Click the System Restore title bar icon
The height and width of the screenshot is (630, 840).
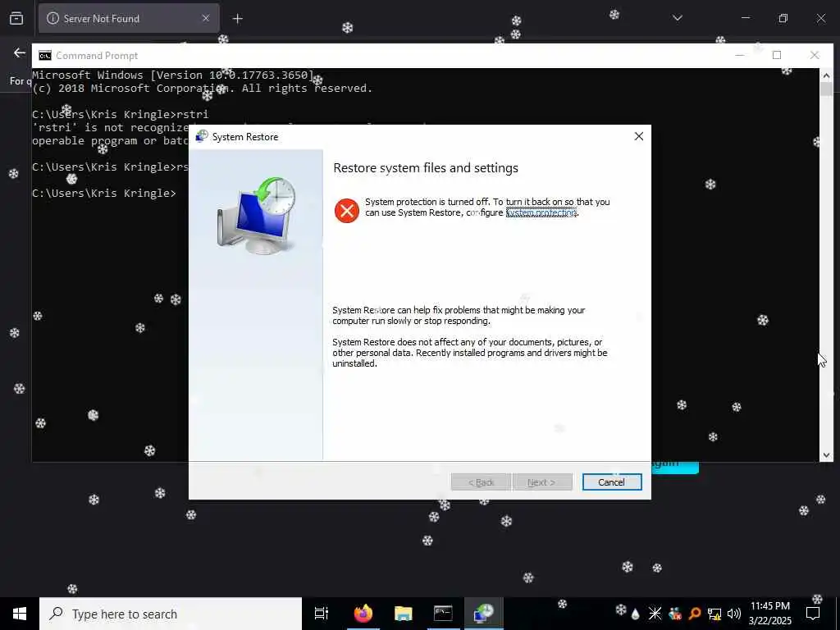202,137
